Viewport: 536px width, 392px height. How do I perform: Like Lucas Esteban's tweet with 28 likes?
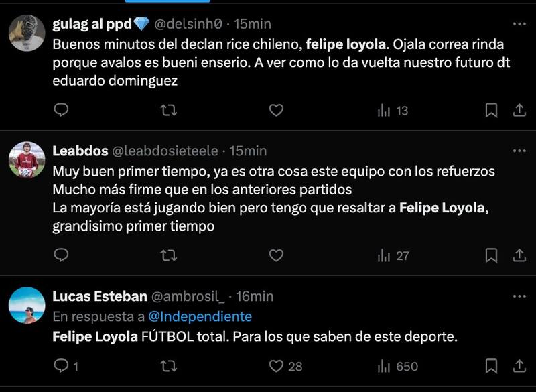pos(276,366)
